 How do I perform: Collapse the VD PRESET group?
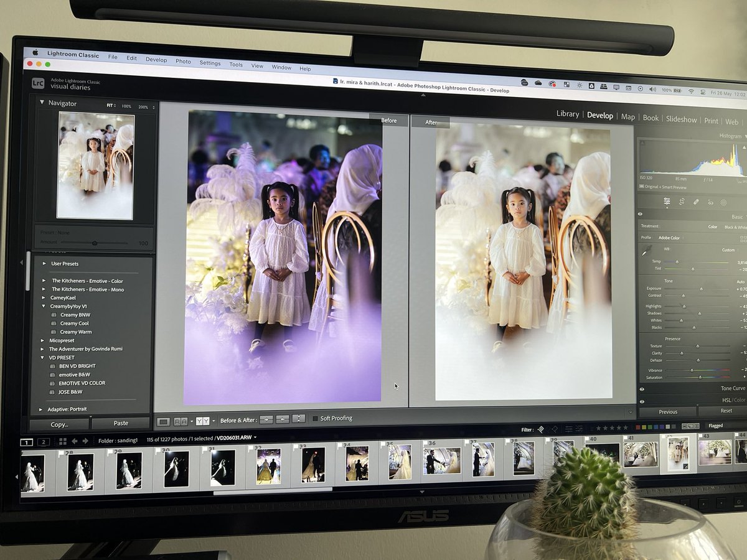coord(43,358)
